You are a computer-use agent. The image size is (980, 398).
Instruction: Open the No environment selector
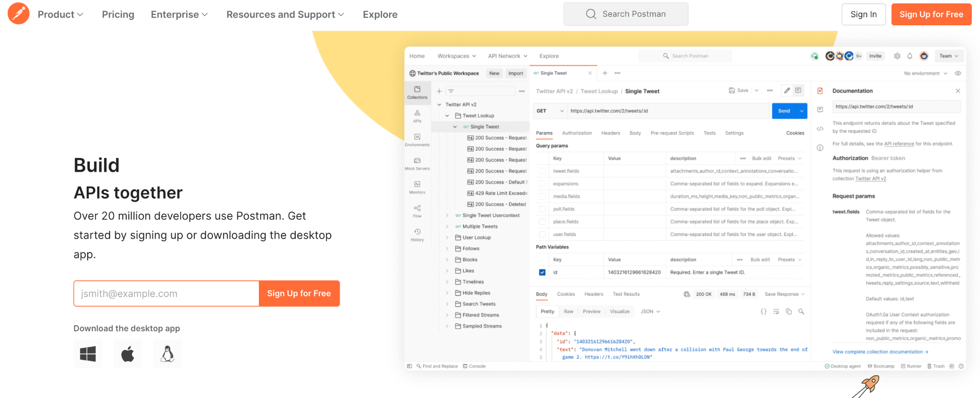pos(925,73)
